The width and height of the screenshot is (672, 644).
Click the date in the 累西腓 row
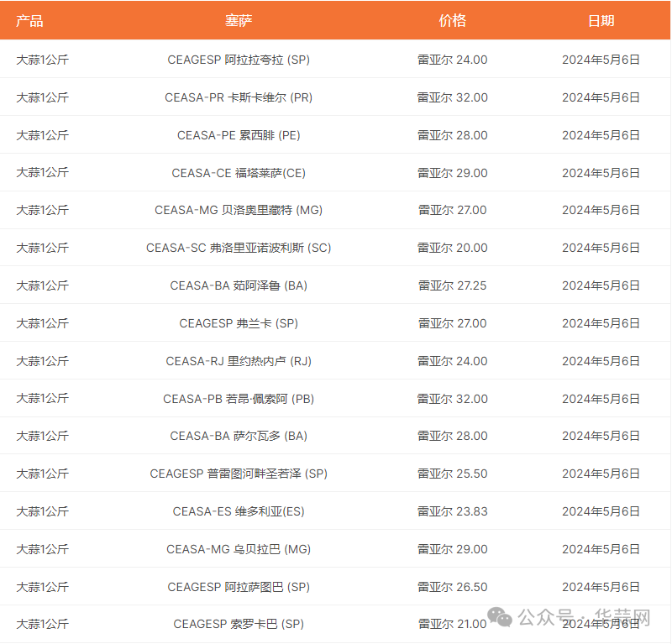point(601,135)
